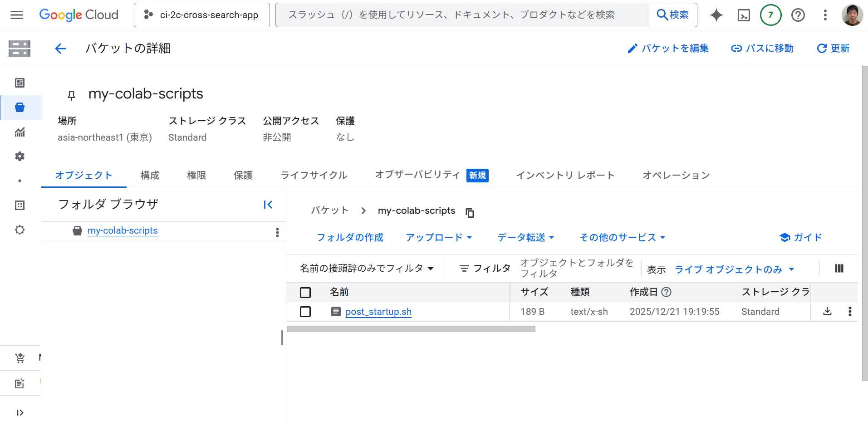The height and width of the screenshot is (426, 868).
Task: Select all objects with the header checkbox
Action: [305, 293]
